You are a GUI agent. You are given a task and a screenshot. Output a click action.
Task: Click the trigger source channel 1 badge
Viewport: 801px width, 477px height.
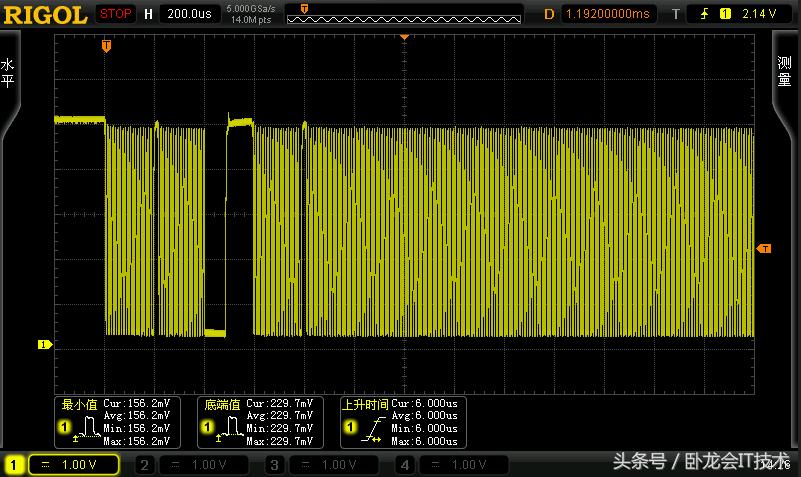tap(725, 14)
